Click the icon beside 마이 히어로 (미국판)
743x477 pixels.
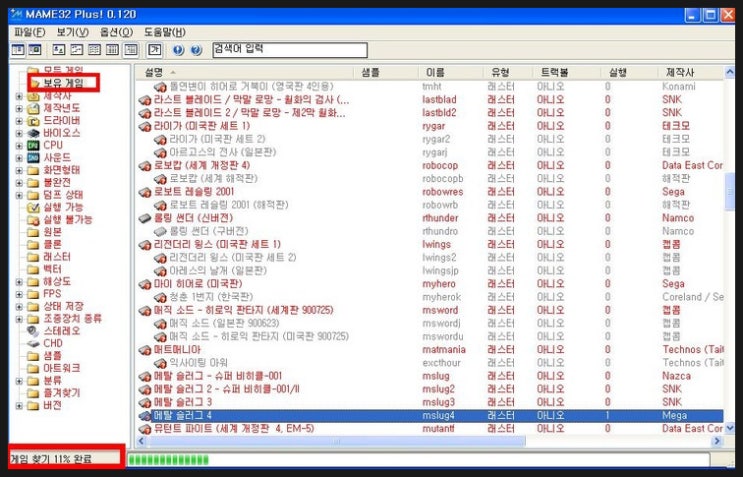pyautogui.click(x=145, y=284)
